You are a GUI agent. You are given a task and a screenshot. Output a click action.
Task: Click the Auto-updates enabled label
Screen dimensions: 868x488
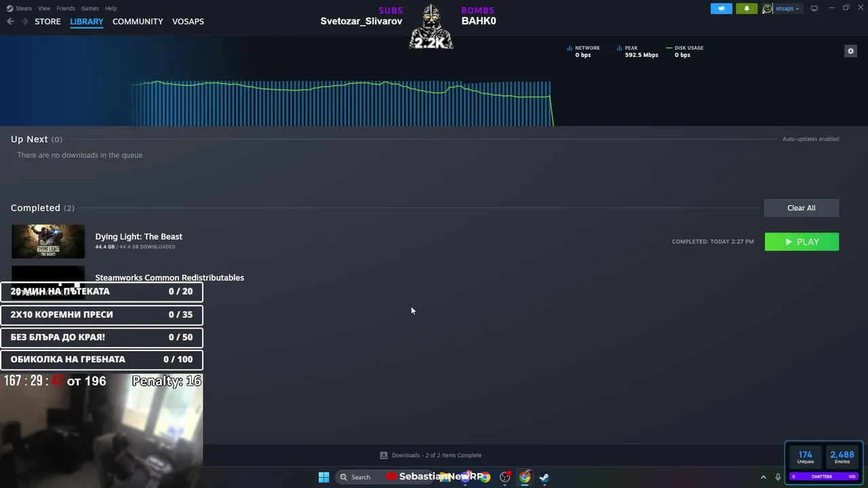[810, 139]
